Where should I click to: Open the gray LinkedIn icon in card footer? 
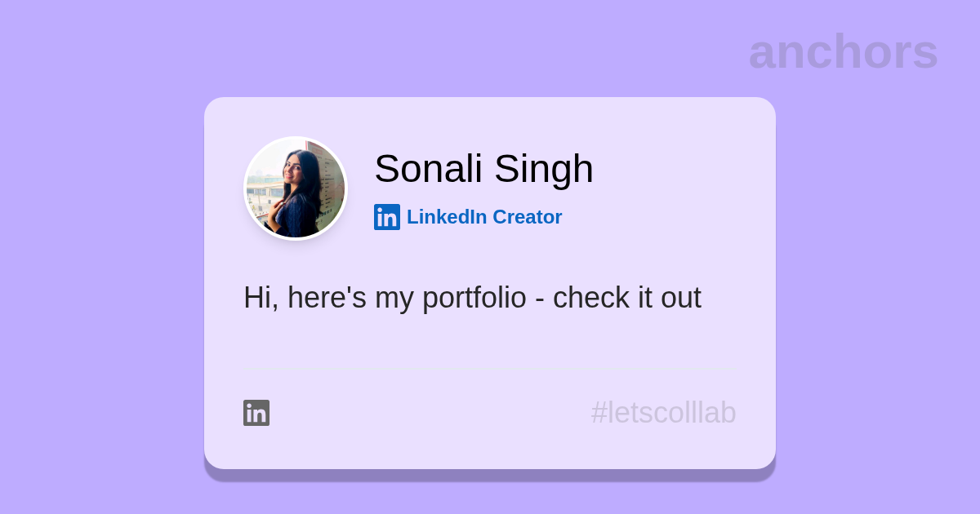pyautogui.click(x=256, y=413)
